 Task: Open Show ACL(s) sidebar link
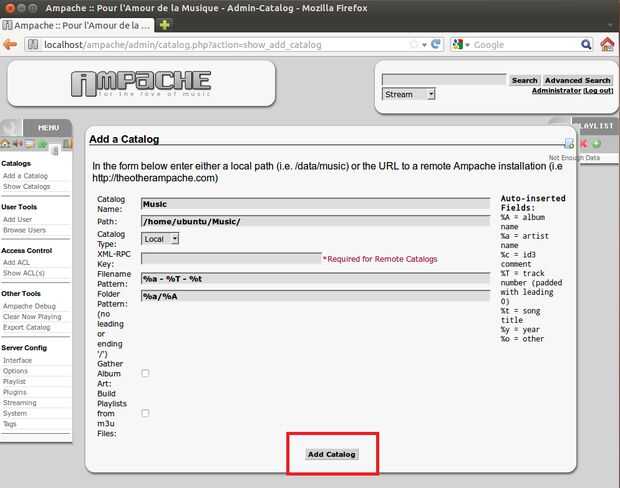24,273
